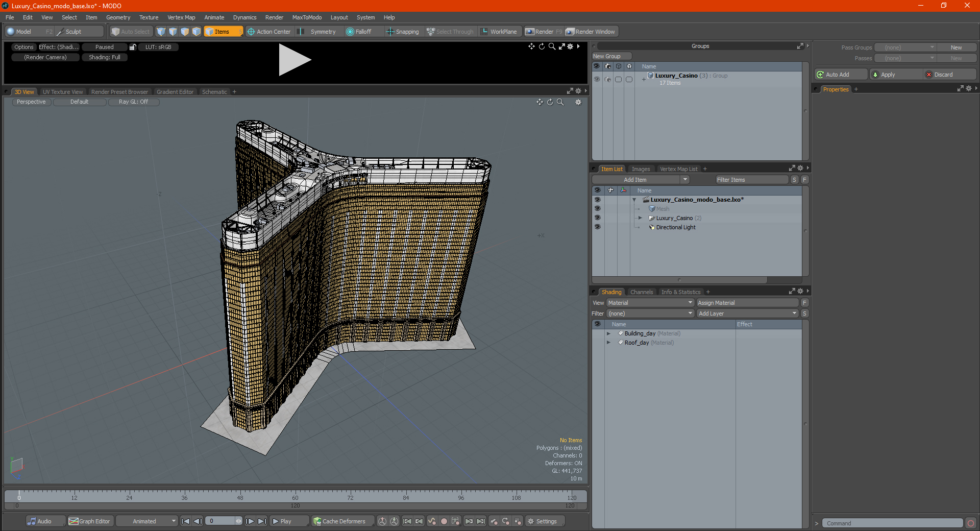Collapse Luxury_Casino_modo_base.lxo scene tree
This screenshot has height=531, width=980.
(x=634, y=200)
